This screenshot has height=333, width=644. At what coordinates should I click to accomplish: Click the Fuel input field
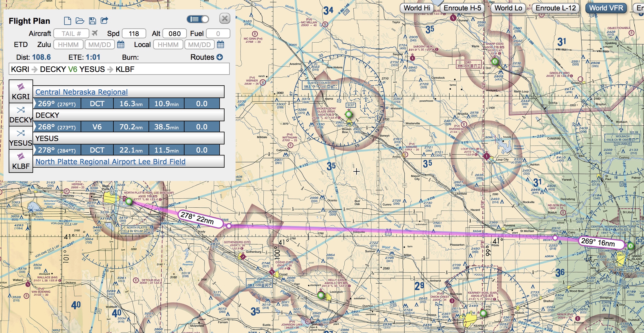point(218,34)
